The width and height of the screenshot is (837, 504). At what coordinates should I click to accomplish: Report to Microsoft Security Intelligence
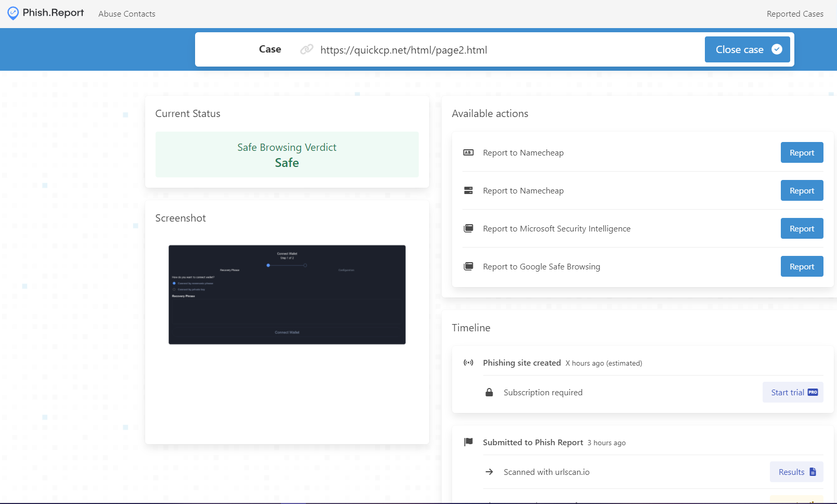802,228
